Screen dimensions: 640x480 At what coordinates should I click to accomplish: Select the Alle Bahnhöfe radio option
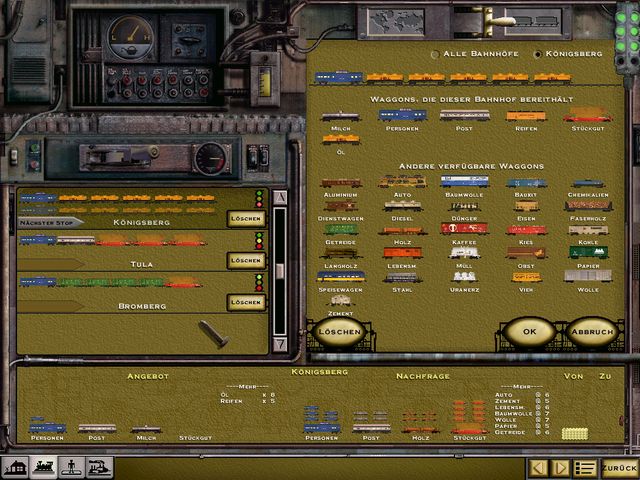(434, 54)
